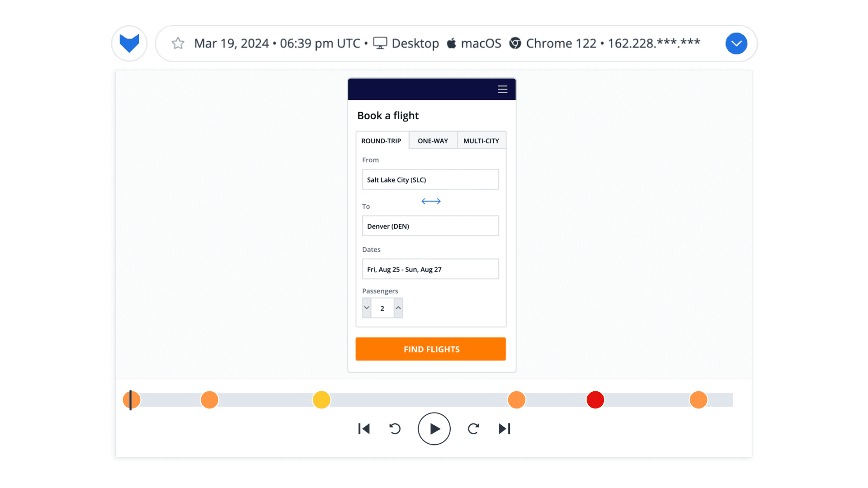Screen dimensions: 868x488
Task: Click the play button icon
Action: (434, 428)
